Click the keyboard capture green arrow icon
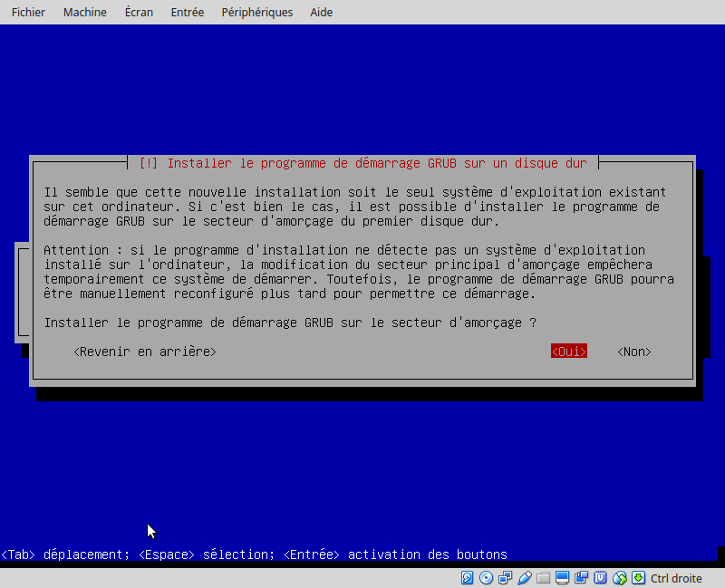725x588 pixels. tap(639, 578)
